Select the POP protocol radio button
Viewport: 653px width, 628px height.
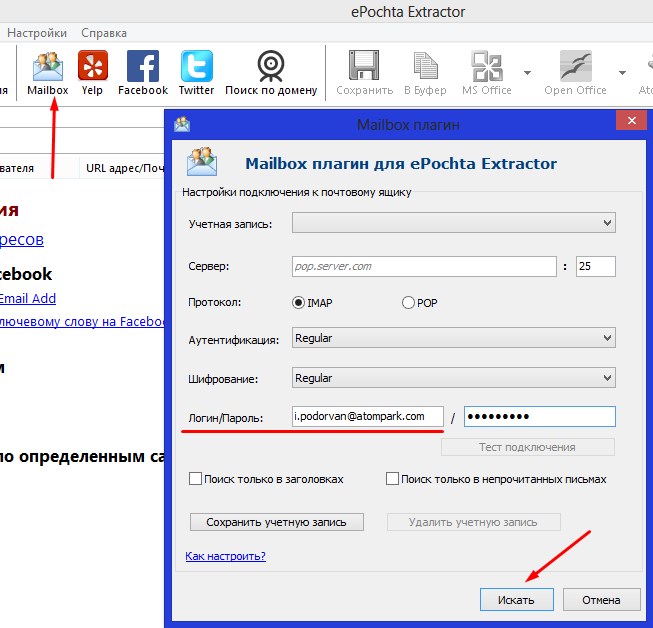tap(408, 302)
